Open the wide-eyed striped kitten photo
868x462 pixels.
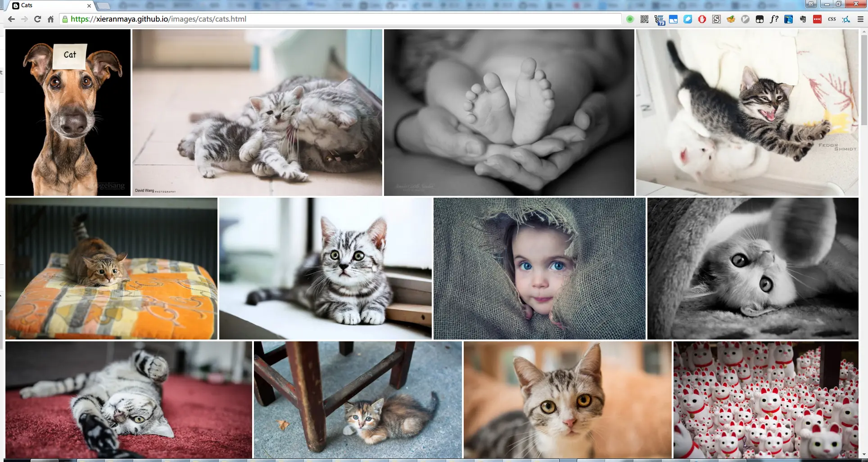pyautogui.click(x=325, y=268)
